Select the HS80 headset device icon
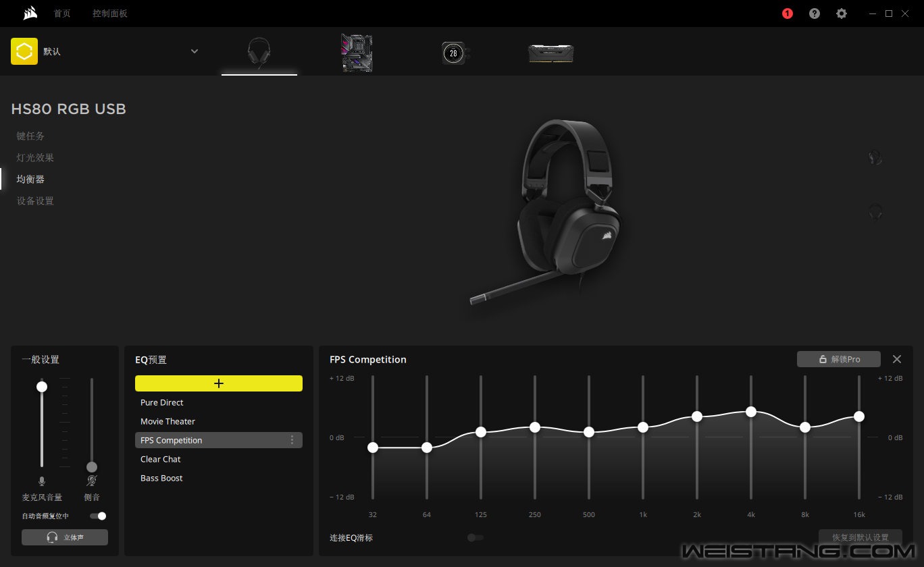The width and height of the screenshot is (924, 567). point(259,53)
